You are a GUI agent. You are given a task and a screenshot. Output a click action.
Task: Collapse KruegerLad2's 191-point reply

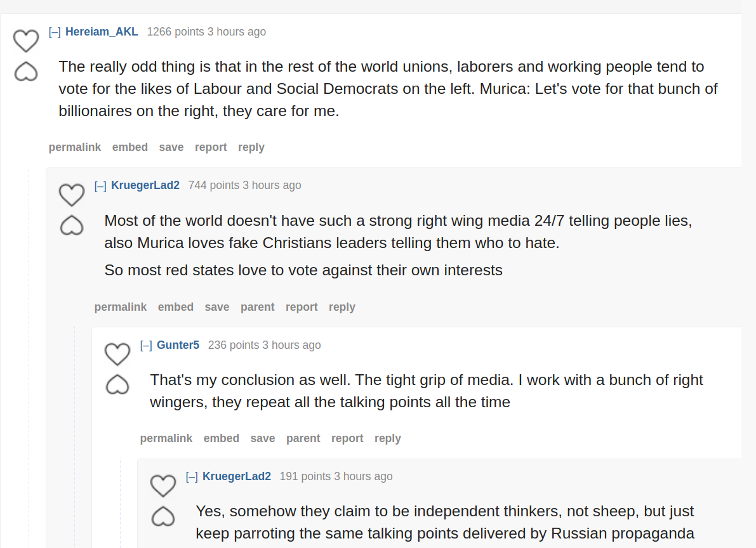tap(192, 477)
